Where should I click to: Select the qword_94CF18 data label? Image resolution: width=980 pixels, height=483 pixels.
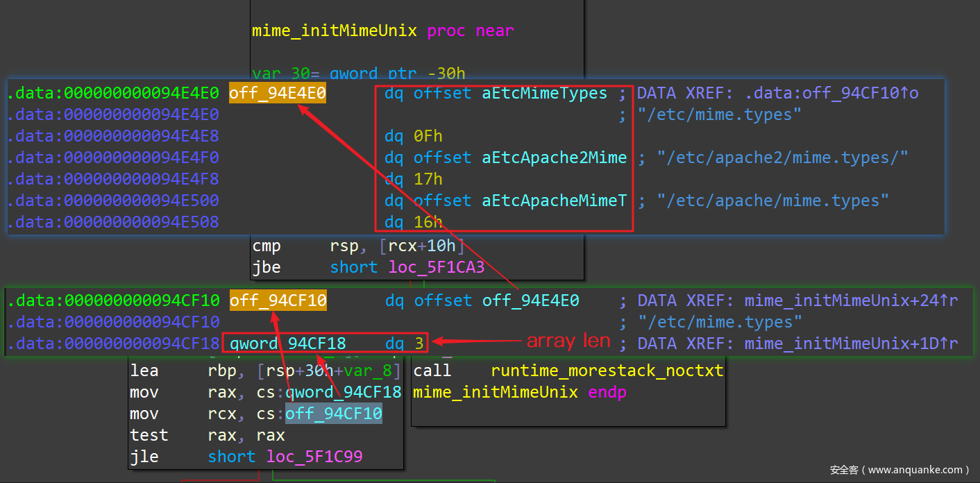tap(287, 343)
